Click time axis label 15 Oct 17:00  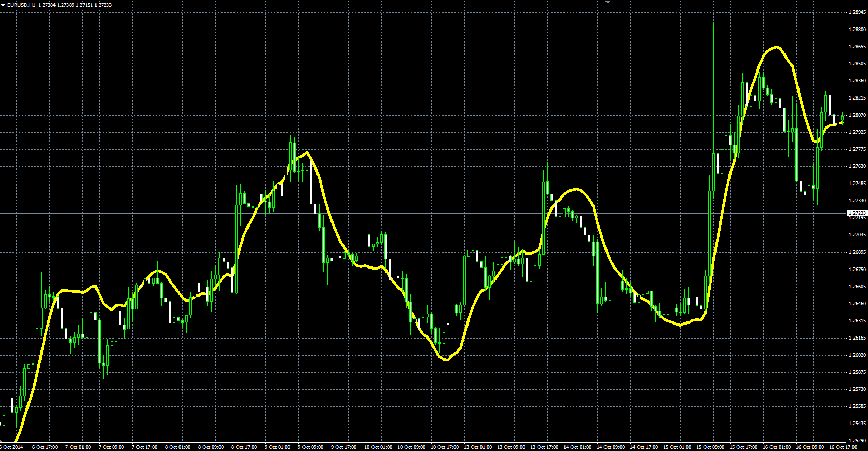[743, 447]
